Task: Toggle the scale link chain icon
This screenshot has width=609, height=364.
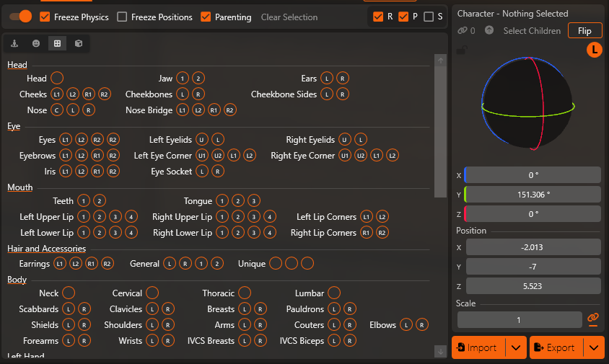Action: click(x=593, y=319)
